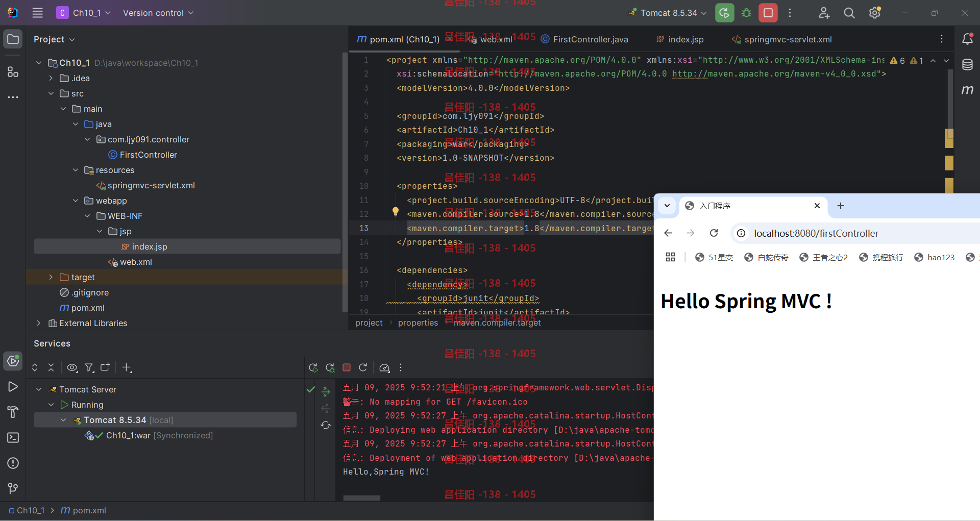This screenshot has height=521, width=980.
Task: Switch to index.jsp editor tab
Action: point(680,39)
